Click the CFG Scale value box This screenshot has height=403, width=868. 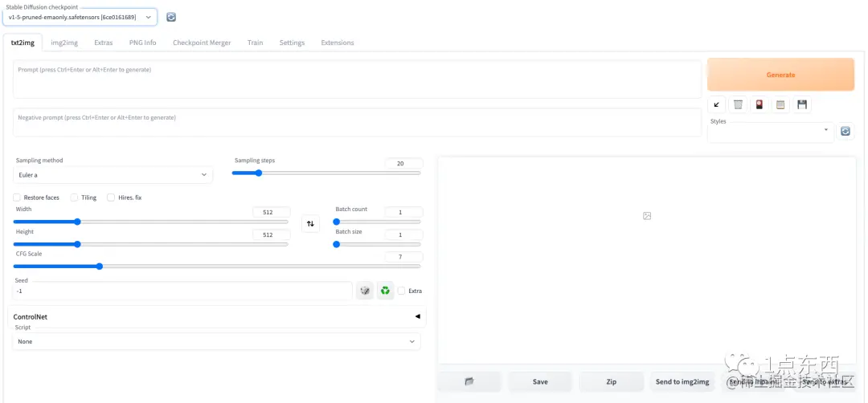point(403,257)
